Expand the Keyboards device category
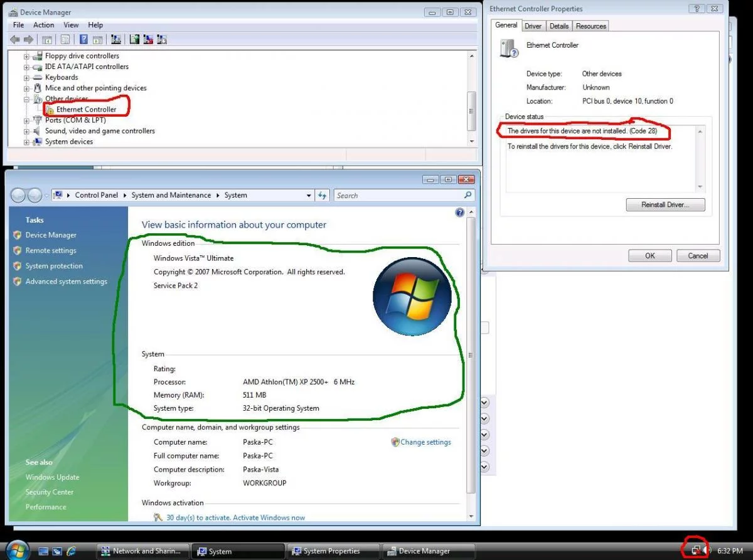The image size is (753, 560). point(27,78)
